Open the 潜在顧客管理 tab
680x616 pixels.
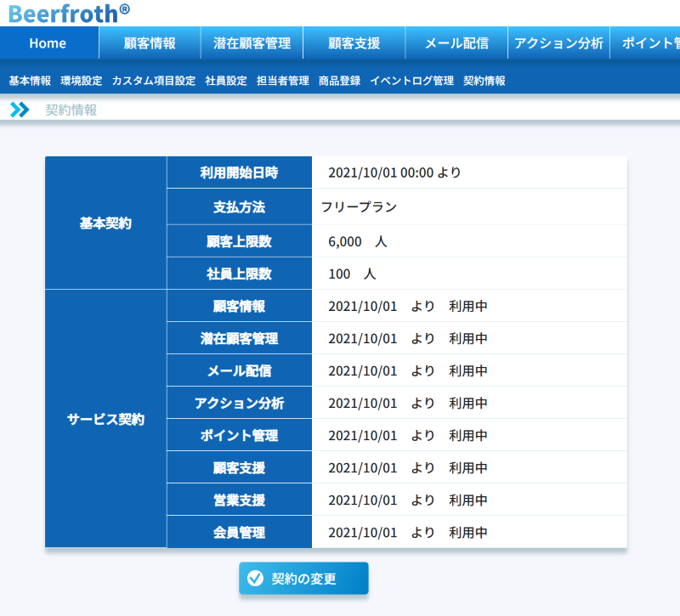click(x=252, y=43)
